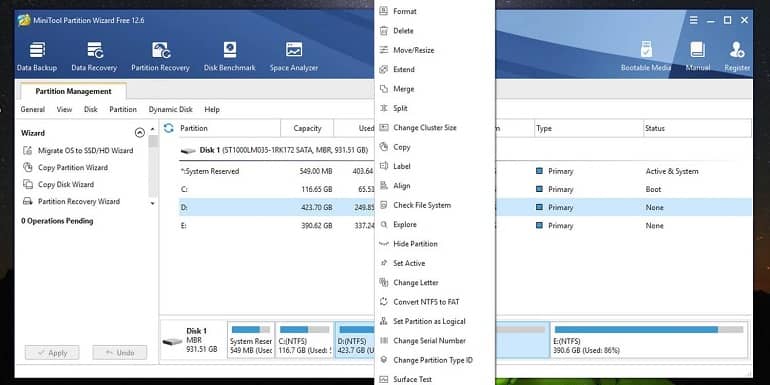Launch Data Recovery from the toolbar
Image resolution: width=770 pixels, height=385 pixels.
tap(94, 56)
